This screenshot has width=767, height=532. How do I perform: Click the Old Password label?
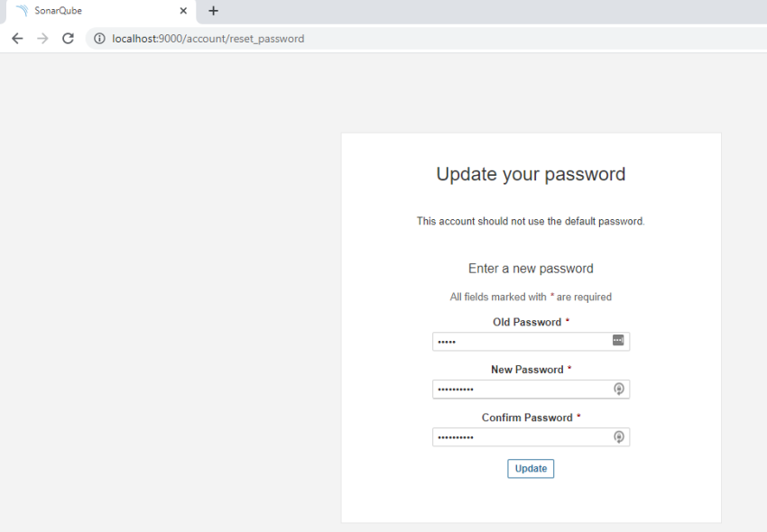(526, 322)
